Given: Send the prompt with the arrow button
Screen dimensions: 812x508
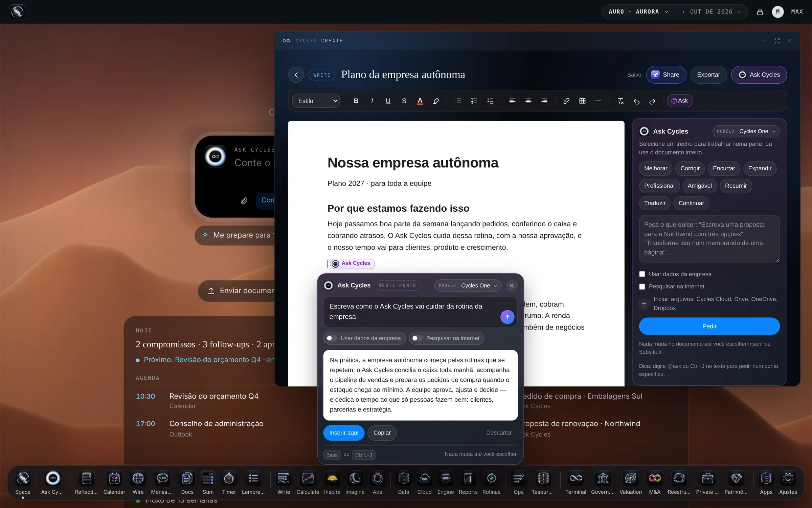Looking at the screenshot, I should 507,317.
